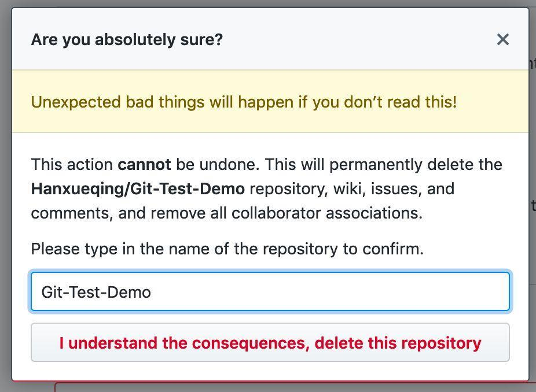The height and width of the screenshot is (392, 536).
Task: Click the typed 'Git-Test-Demo' text in the field
Action: (x=96, y=293)
